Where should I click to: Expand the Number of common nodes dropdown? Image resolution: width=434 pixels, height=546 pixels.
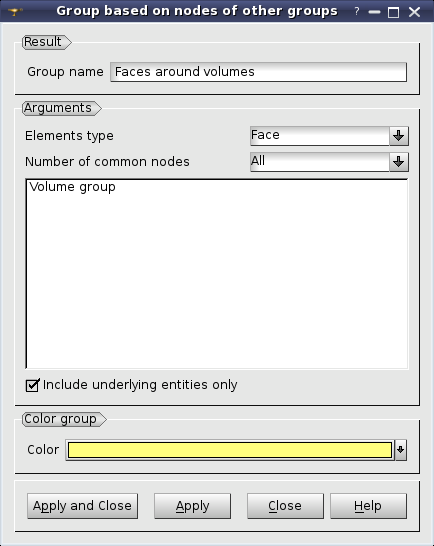click(399, 162)
